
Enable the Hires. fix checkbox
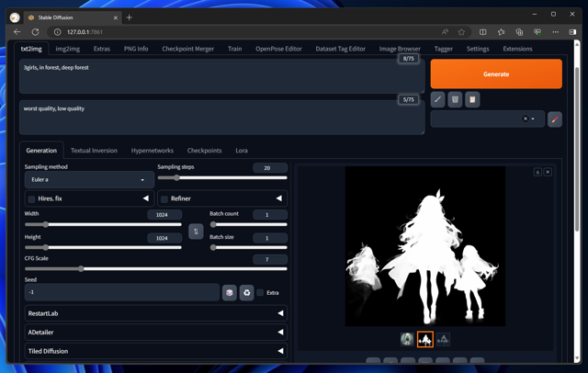(x=31, y=199)
